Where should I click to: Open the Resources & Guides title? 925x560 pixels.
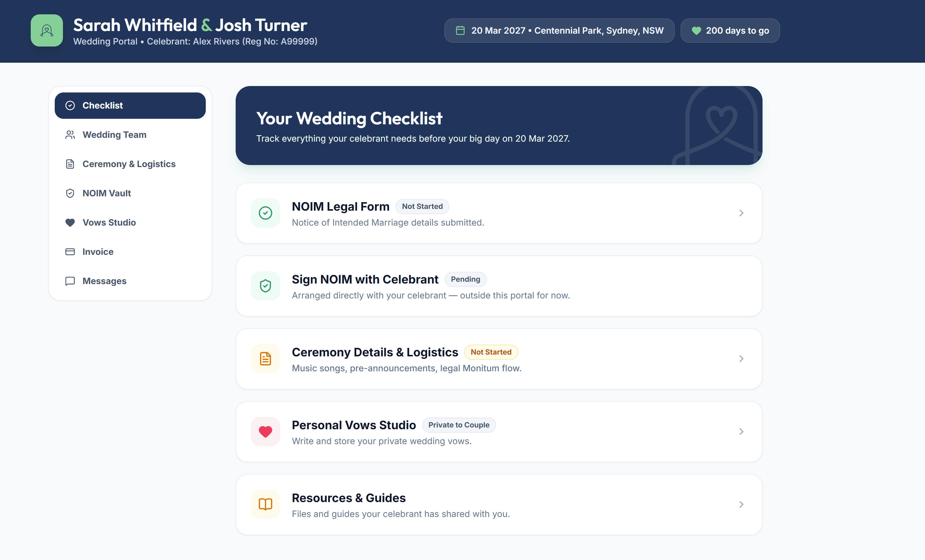tap(349, 498)
